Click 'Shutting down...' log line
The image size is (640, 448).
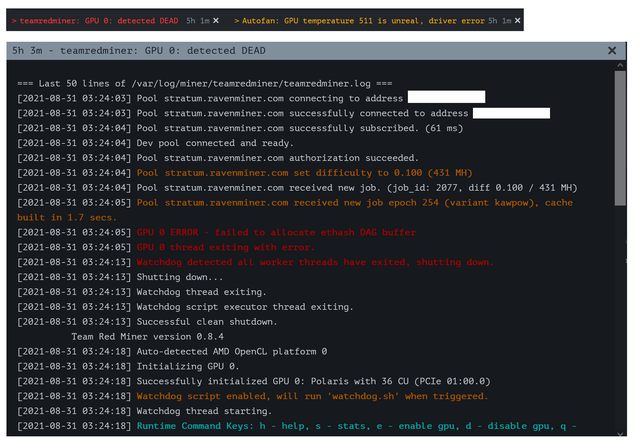(120, 277)
